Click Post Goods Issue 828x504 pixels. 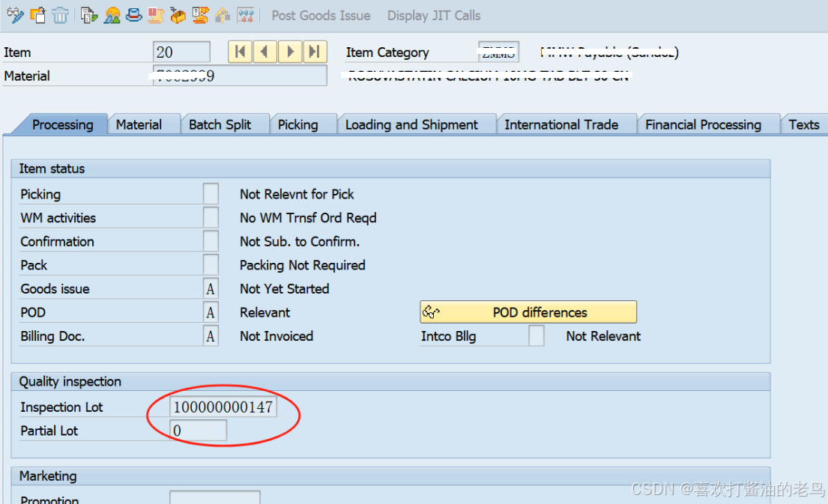pyautogui.click(x=321, y=15)
